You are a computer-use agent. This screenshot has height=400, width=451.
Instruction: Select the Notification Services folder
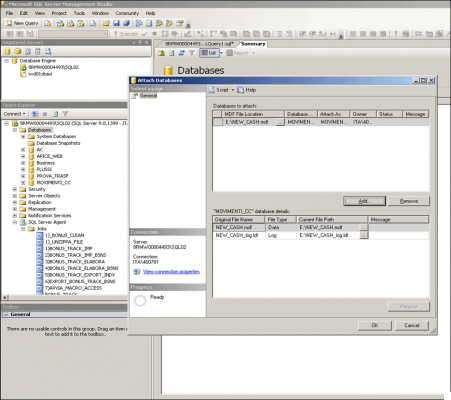point(49,216)
